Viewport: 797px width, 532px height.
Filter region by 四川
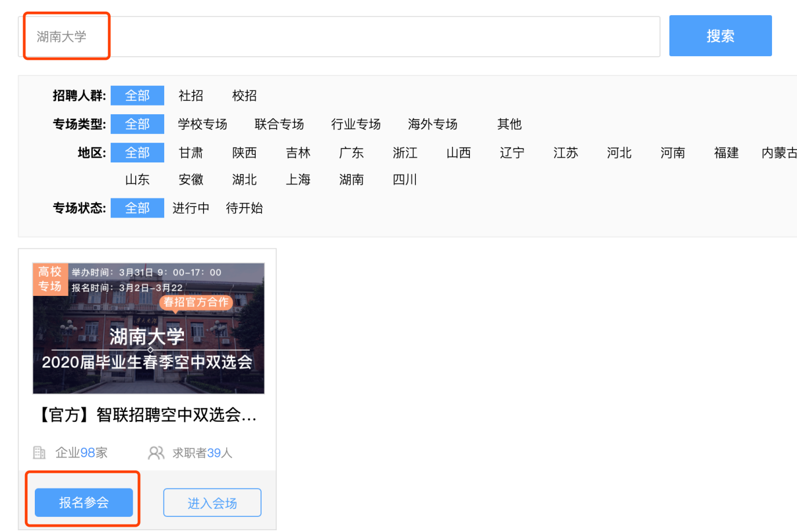pos(405,180)
